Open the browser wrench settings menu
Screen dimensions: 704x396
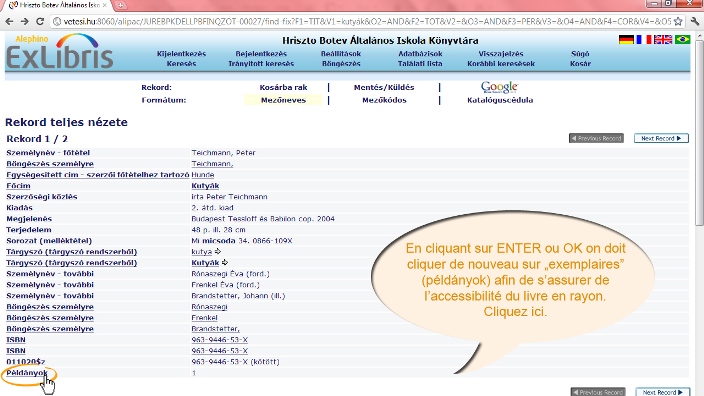695,21
